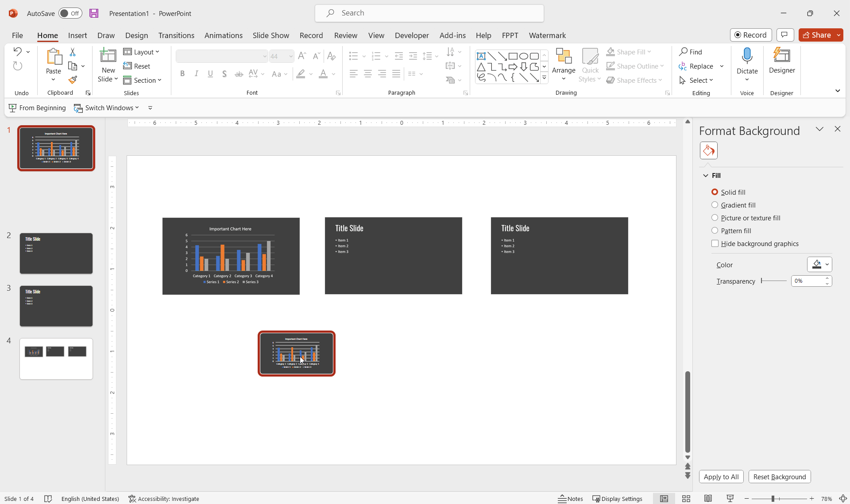Check the Hide background graphics checkbox

click(715, 243)
